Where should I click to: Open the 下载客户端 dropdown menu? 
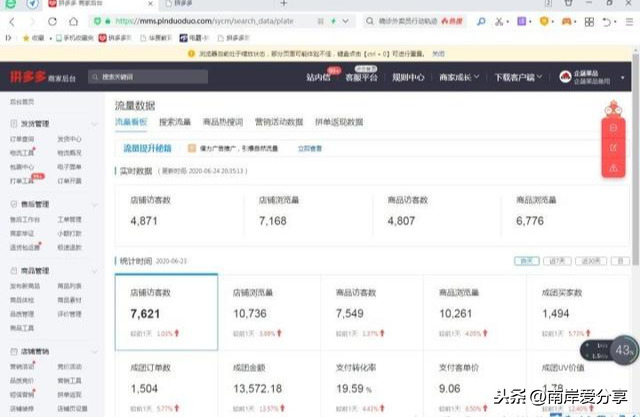pyautogui.click(x=518, y=77)
